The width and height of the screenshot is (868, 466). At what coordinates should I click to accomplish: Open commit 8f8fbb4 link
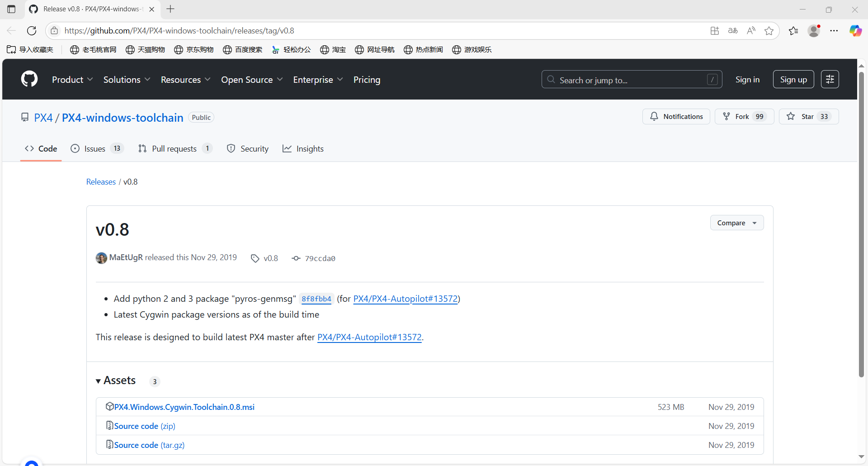(316, 299)
